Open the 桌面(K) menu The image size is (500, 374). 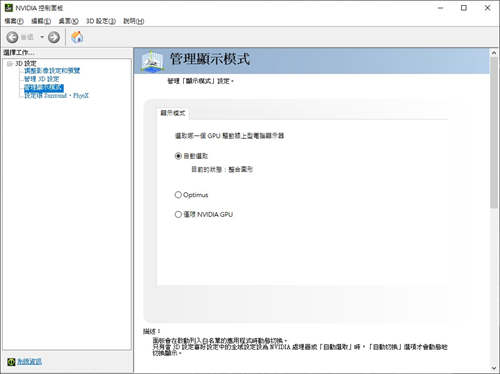pos(68,21)
